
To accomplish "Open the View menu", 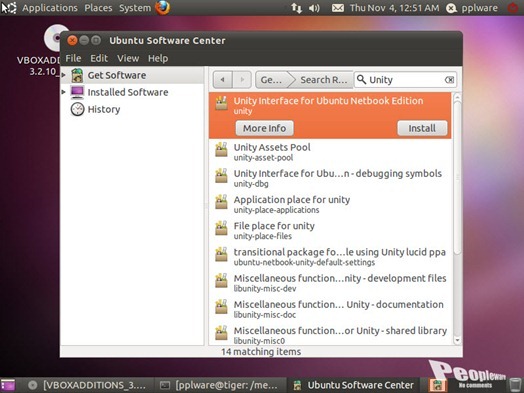I will pyautogui.click(x=128, y=58).
